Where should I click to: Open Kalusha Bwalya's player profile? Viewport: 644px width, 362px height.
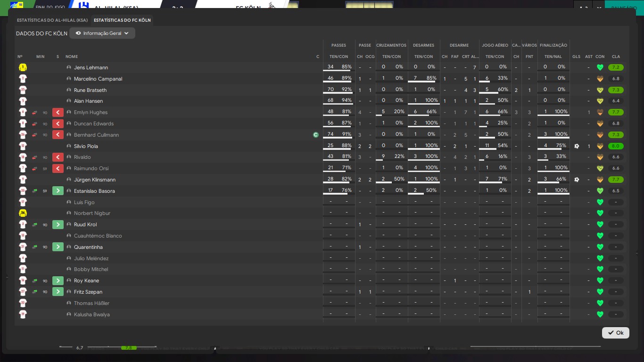click(x=91, y=314)
